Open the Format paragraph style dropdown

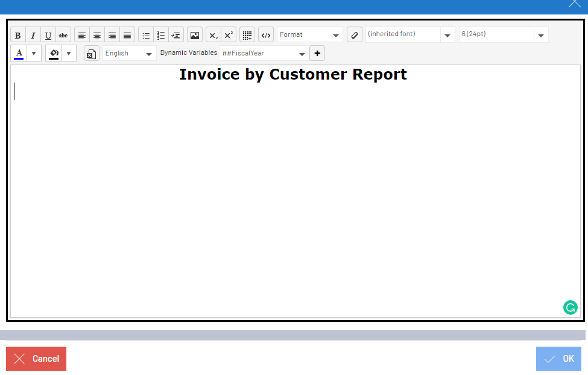309,34
